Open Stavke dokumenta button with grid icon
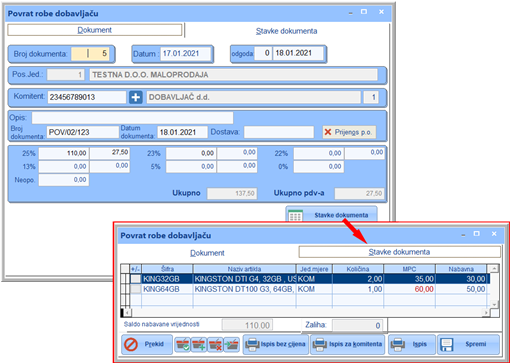The width and height of the screenshot is (510, 363). pyautogui.click(x=332, y=215)
